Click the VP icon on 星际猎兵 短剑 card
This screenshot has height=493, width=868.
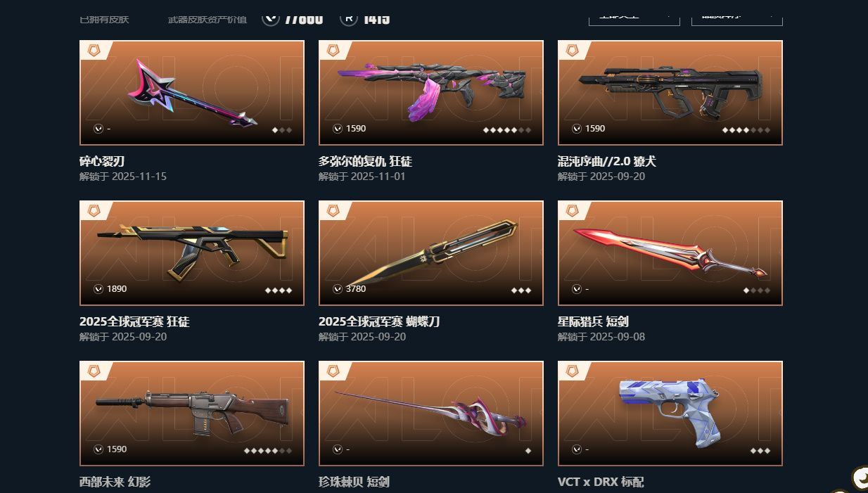point(577,289)
